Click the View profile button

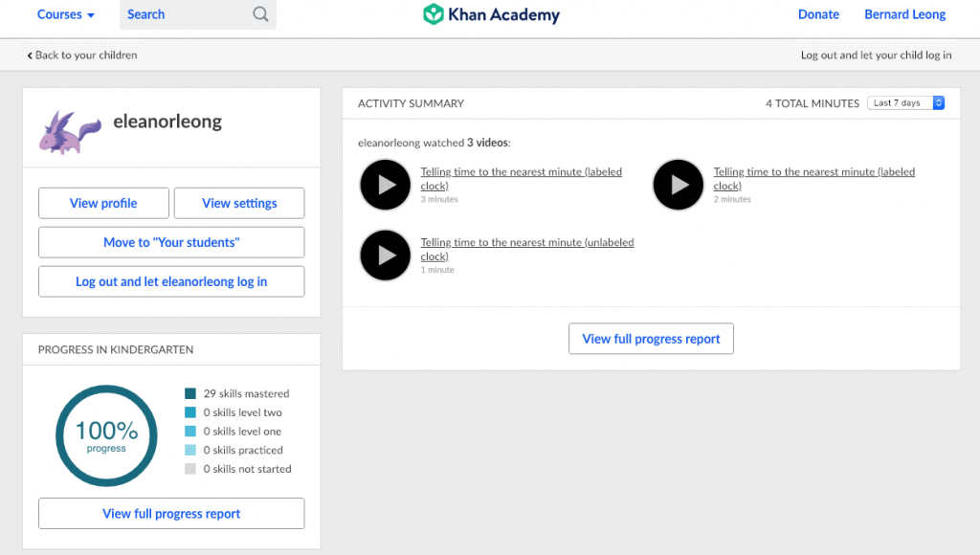pos(103,203)
